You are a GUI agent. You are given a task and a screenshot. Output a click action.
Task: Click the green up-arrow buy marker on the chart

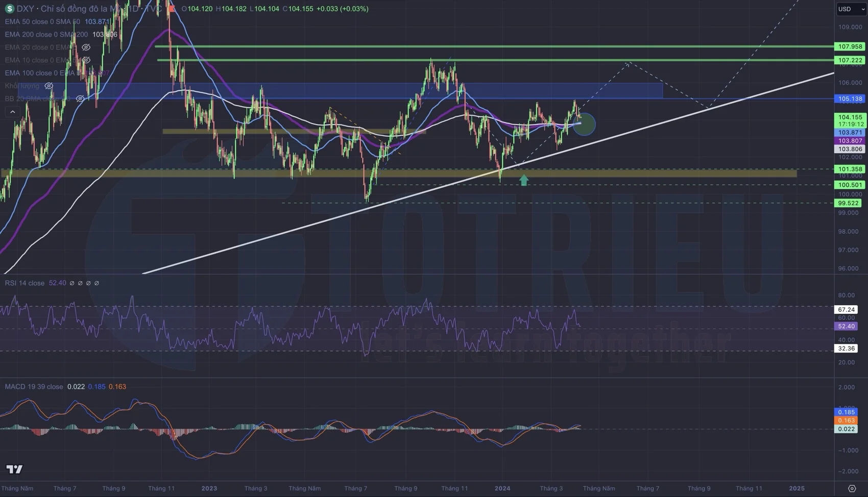point(523,180)
